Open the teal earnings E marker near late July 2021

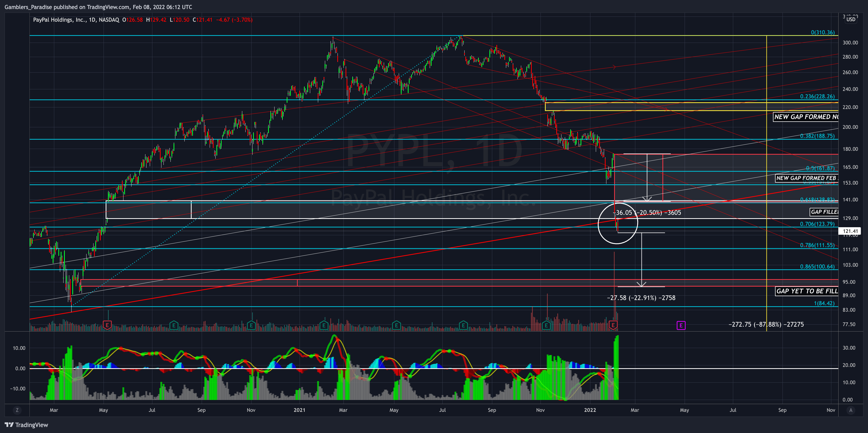(463, 325)
